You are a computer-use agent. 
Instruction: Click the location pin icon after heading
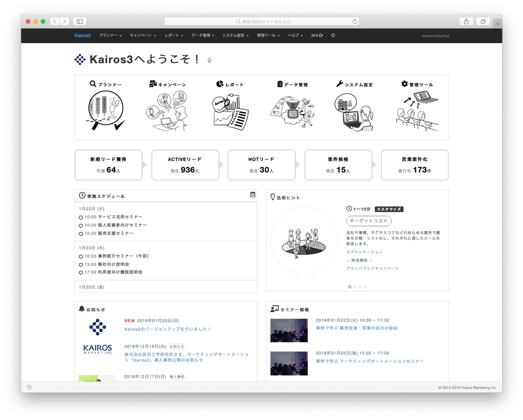[x=209, y=61]
